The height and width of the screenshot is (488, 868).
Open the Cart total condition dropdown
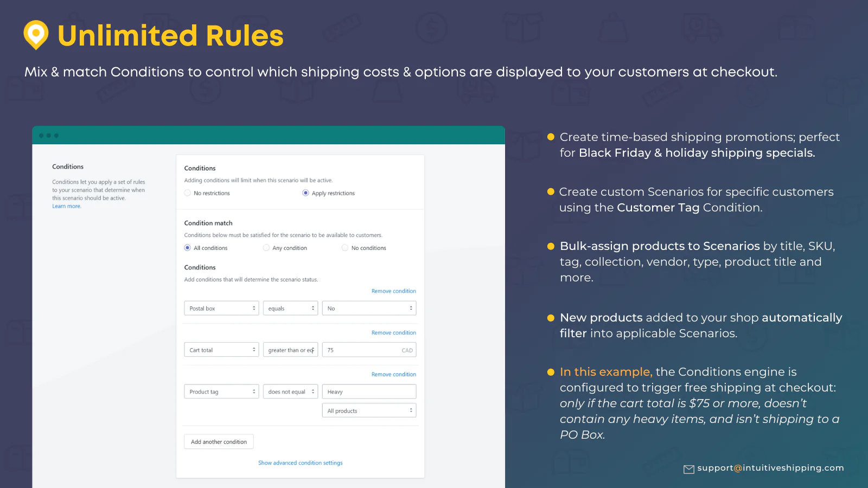click(221, 350)
